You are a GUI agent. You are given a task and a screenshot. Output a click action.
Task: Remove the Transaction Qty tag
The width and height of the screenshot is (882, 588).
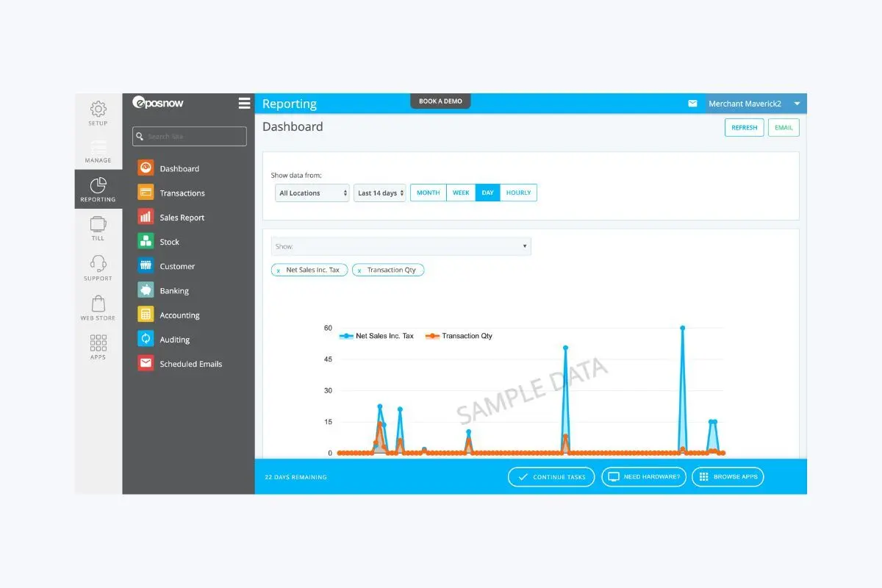(359, 270)
